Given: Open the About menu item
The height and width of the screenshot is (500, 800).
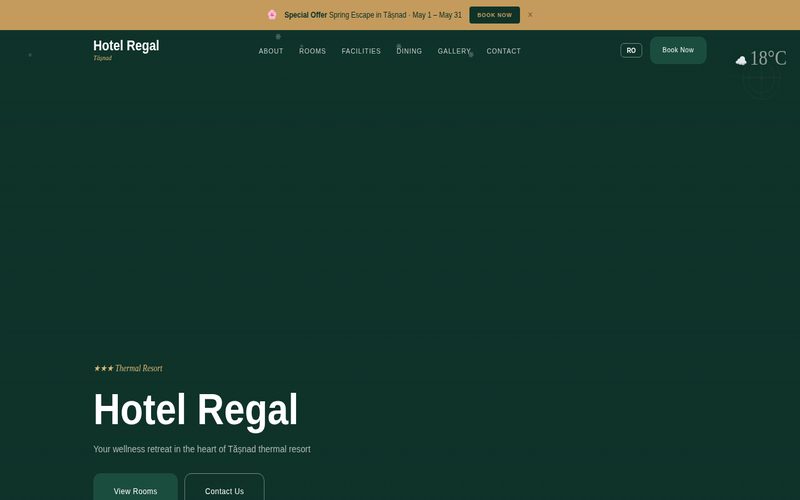Looking at the screenshot, I should pyautogui.click(x=271, y=51).
